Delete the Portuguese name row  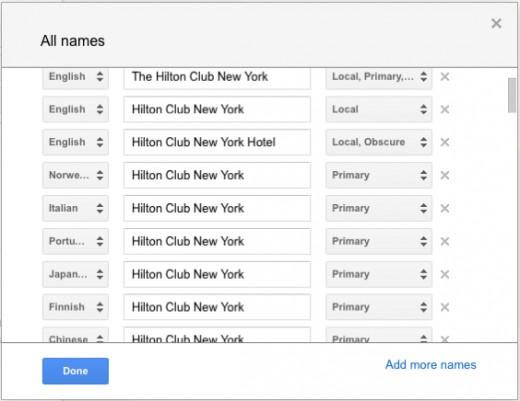445,241
